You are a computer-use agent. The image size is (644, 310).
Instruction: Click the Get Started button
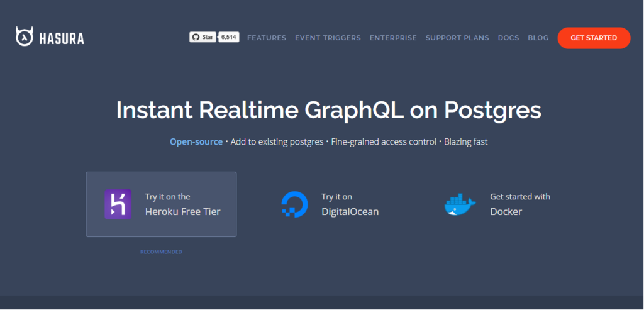(594, 38)
